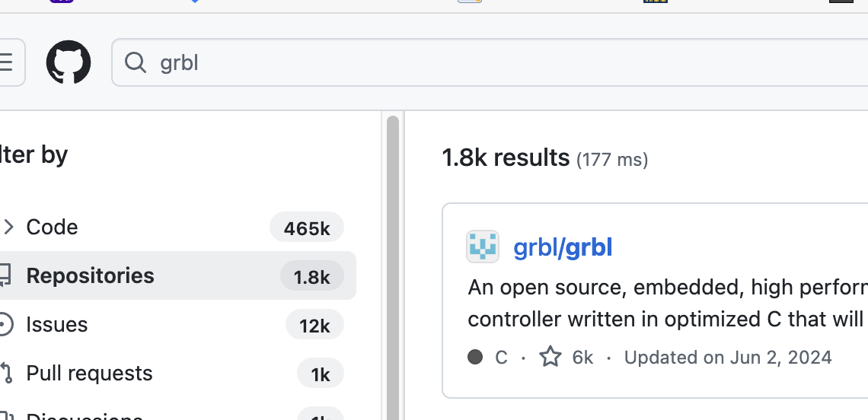
Task: Click the C language color dot
Action: click(476, 357)
